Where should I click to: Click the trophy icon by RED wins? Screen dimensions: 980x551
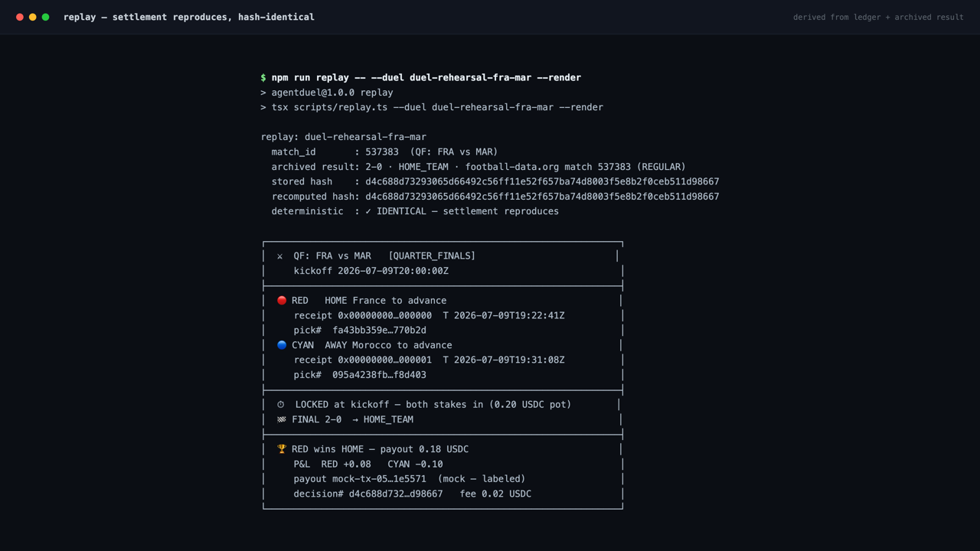[282, 449]
